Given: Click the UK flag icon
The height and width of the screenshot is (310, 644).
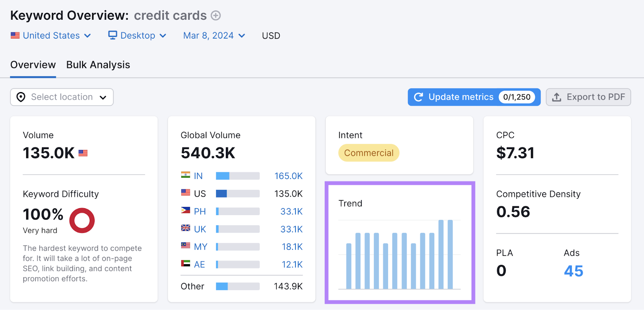Looking at the screenshot, I should tap(186, 228).
